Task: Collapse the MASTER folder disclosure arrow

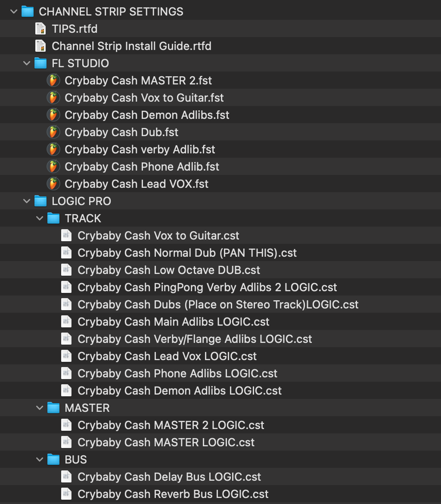Action: point(40,408)
